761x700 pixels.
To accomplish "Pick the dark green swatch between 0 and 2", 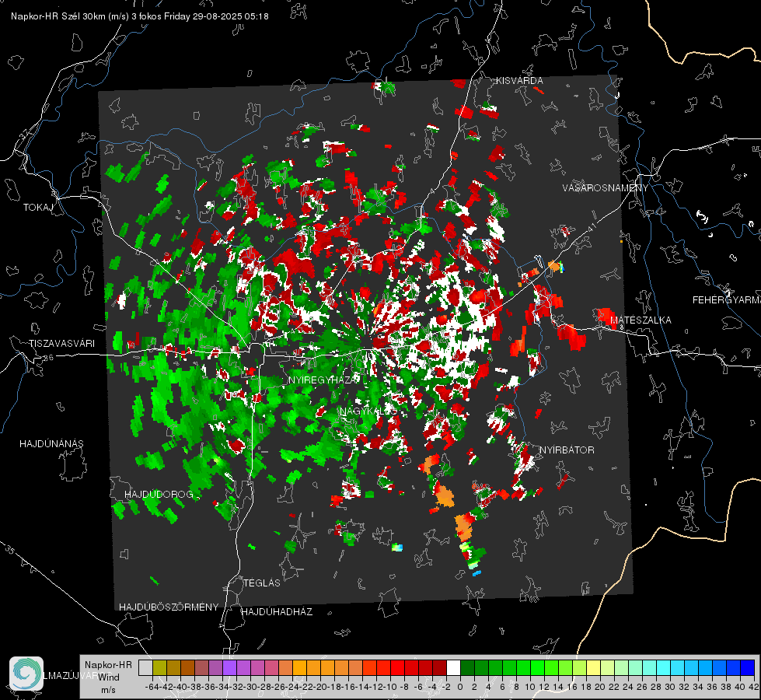I will coord(467,667).
